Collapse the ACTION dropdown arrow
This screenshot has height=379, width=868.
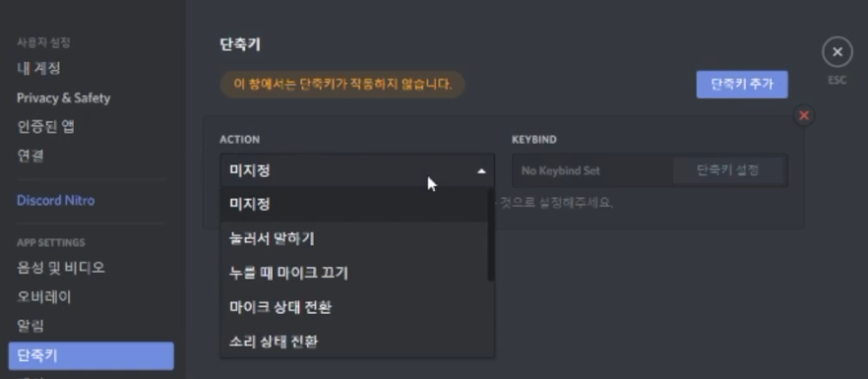(x=481, y=170)
